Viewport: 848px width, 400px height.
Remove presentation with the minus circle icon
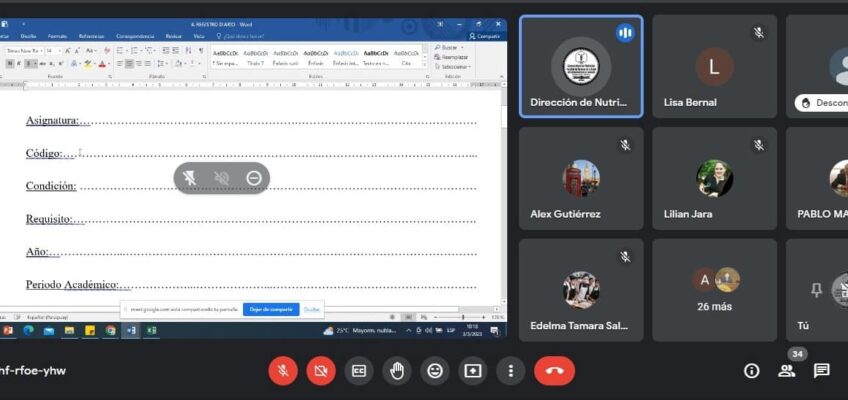[254, 178]
